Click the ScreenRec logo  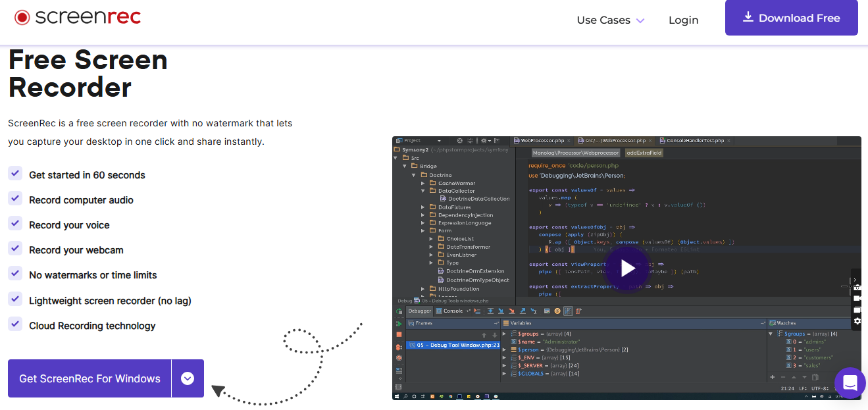[x=78, y=17]
